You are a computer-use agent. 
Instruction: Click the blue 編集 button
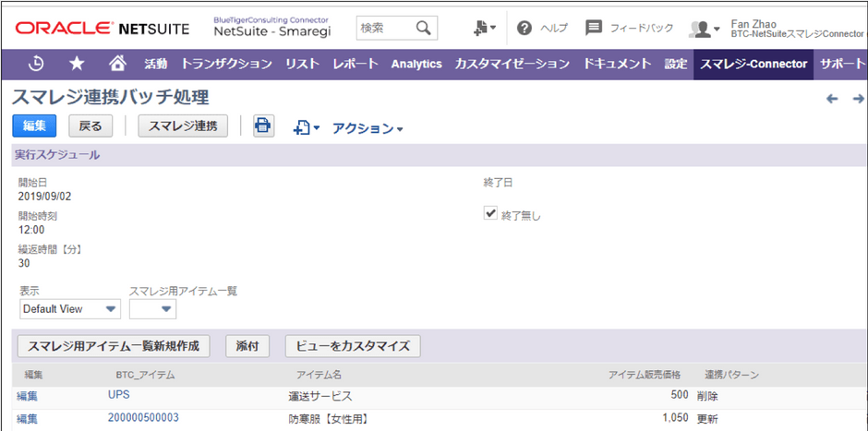pyautogui.click(x=34, y=126)
